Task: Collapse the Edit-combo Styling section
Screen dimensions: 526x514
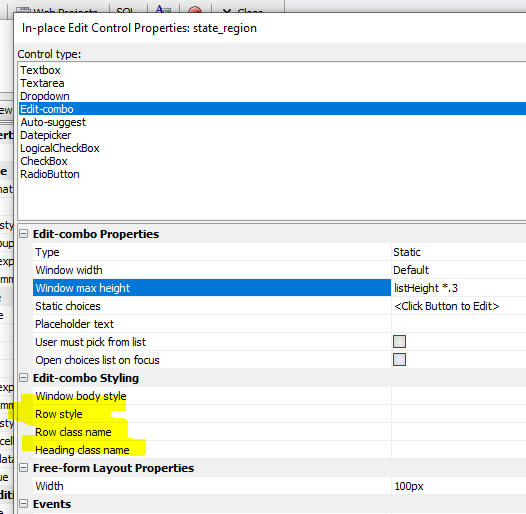Action: tap(23, 378)
